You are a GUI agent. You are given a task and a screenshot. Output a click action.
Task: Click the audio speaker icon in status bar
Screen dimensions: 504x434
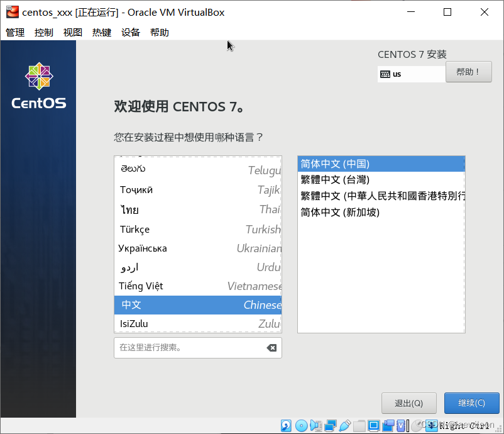[x=316, y=426]
